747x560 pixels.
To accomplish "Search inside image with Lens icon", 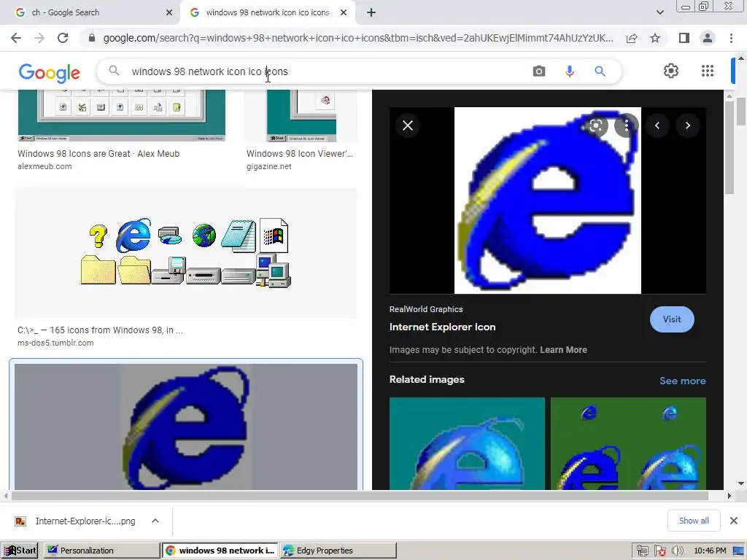I will [x=595, y=125].
